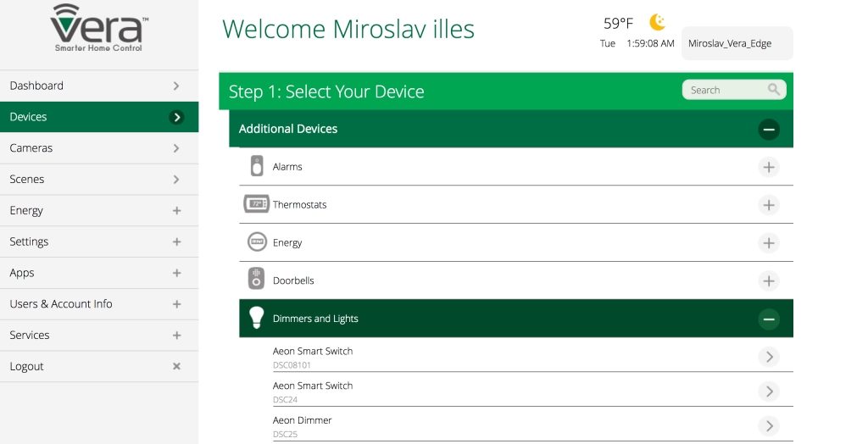Expand the Doorbells category
This screenshot has width=868, height=444.
click(768, 280)
